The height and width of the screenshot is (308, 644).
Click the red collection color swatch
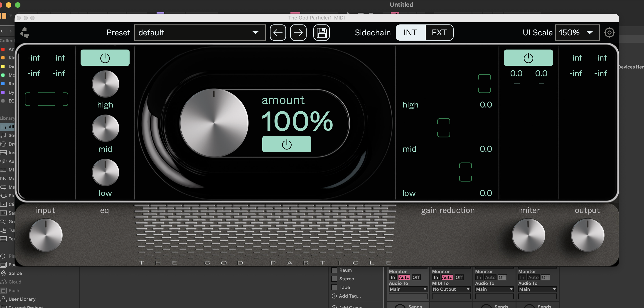(x=3, y=49)
